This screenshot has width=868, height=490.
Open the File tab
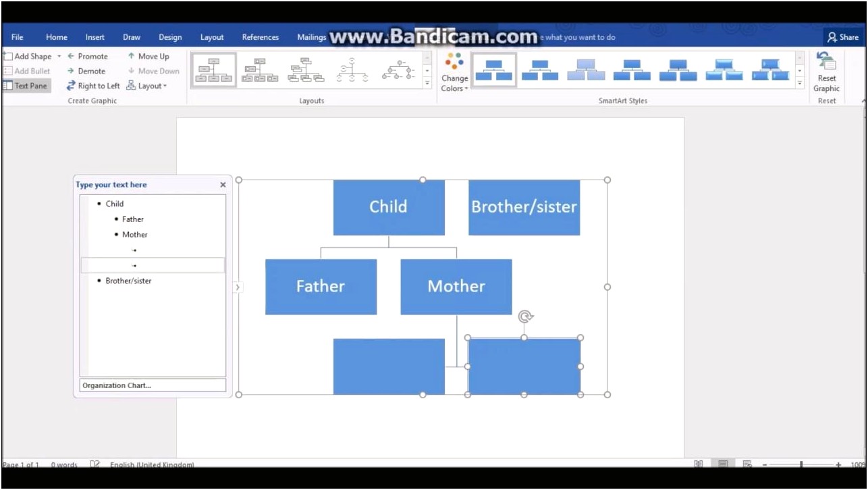18,37
